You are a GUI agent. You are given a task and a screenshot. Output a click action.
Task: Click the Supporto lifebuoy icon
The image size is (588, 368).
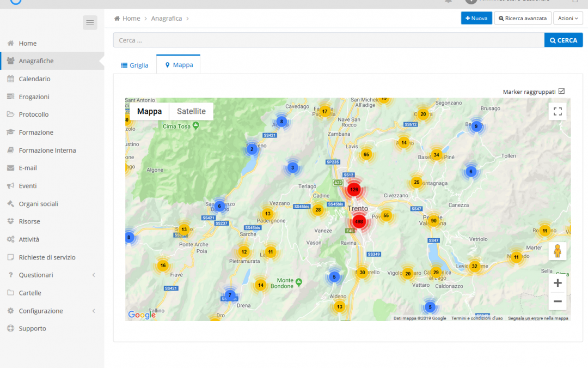pyautogui.click(x=10, y=328)
